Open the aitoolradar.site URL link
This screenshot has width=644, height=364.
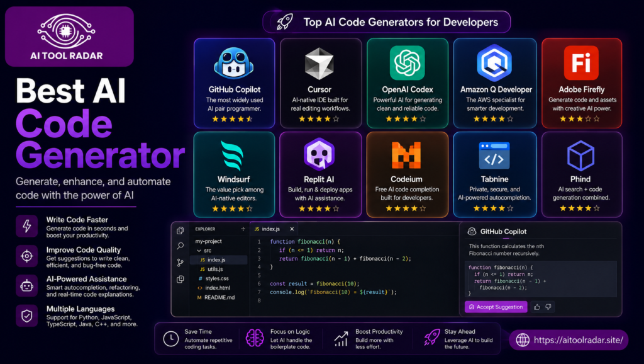(579, 340)
